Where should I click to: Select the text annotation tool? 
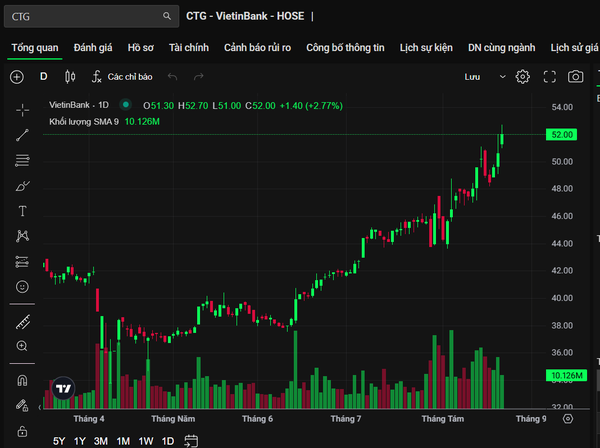(23, 211)
